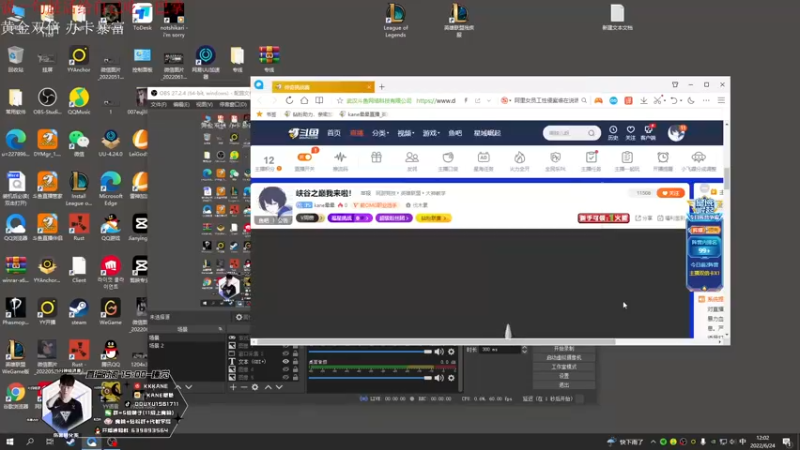Screen dimensions: 800x450
Task: Click the scissors screenshot tool in browser
Action: click(658, 101)
